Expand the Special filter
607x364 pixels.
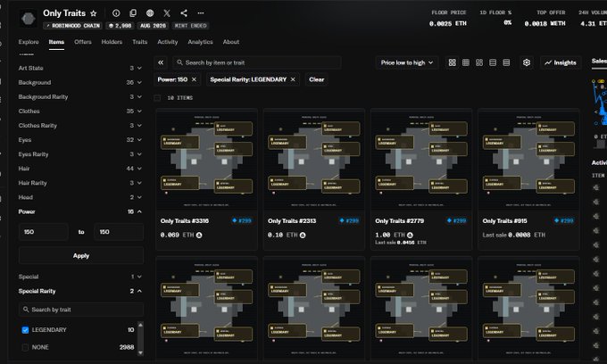pyautogui.click(x=79, y=277)
